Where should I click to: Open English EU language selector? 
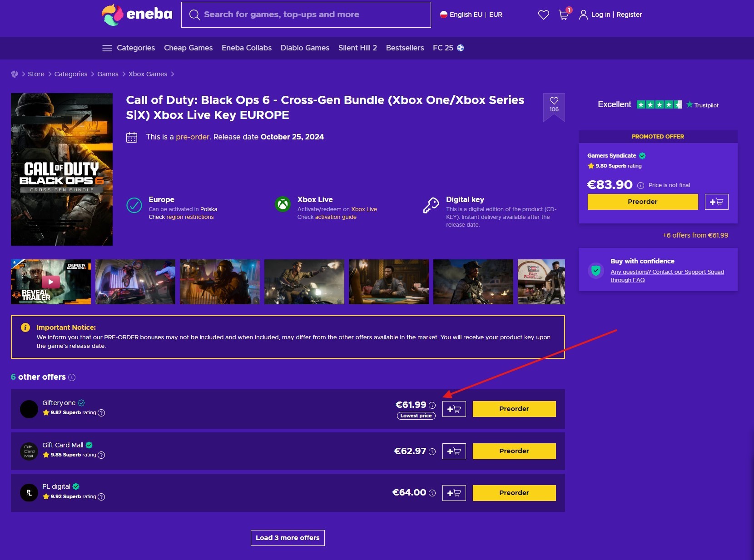pyautogui.click(x=461, y=15)
